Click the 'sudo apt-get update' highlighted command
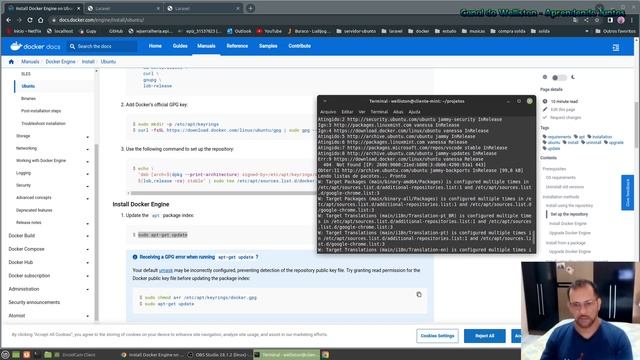Screen dimensions: 640x360 click(162, 235)
